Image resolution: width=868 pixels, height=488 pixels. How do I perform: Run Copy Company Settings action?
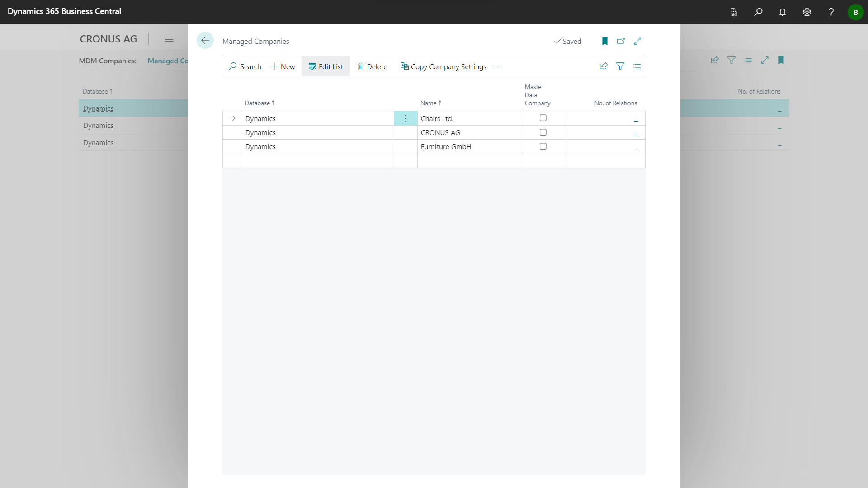[443, 66]
